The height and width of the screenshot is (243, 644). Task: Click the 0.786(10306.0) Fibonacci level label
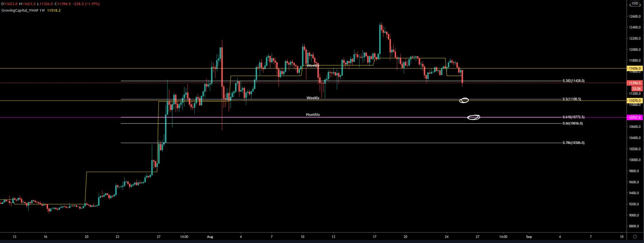(x=573, y=143)
